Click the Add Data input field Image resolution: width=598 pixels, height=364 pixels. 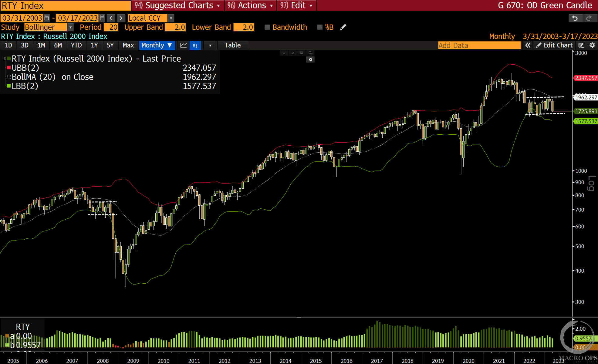(x=479, y=45)
